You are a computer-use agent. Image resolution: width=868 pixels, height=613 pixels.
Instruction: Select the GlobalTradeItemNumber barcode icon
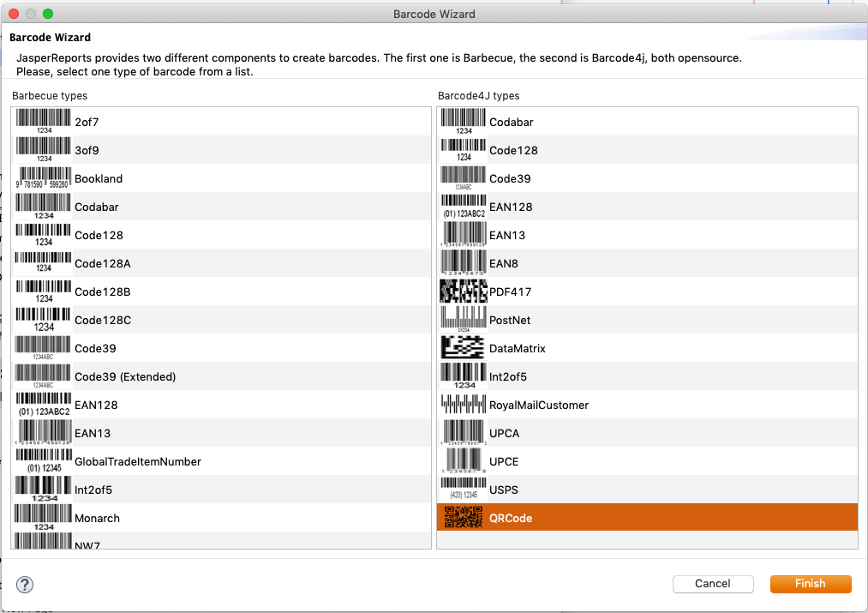[44, 460]
